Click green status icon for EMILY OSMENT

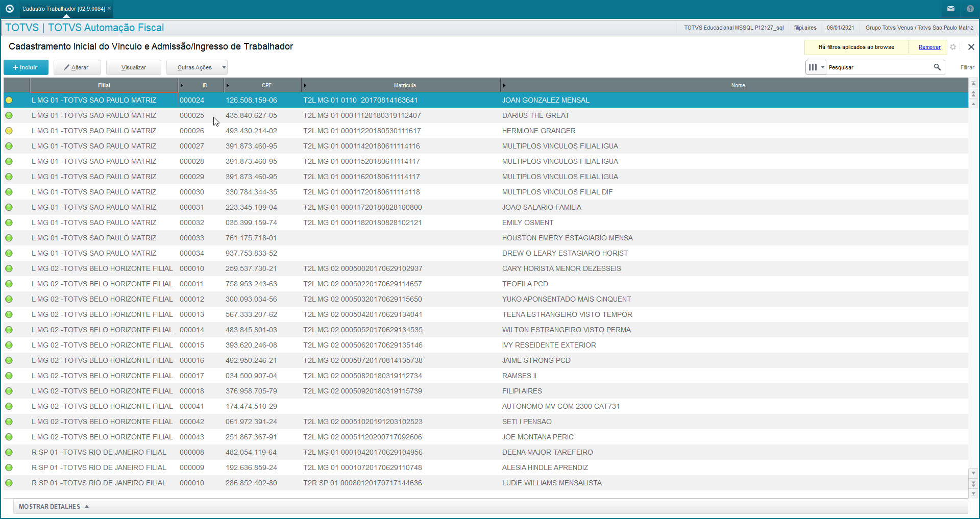tap(9, 223)
